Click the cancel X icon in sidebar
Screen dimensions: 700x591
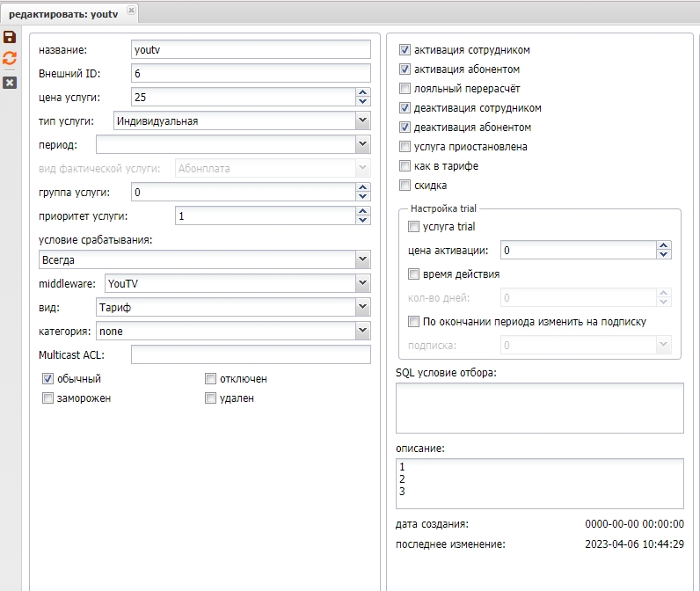click(x=10, y=82)
